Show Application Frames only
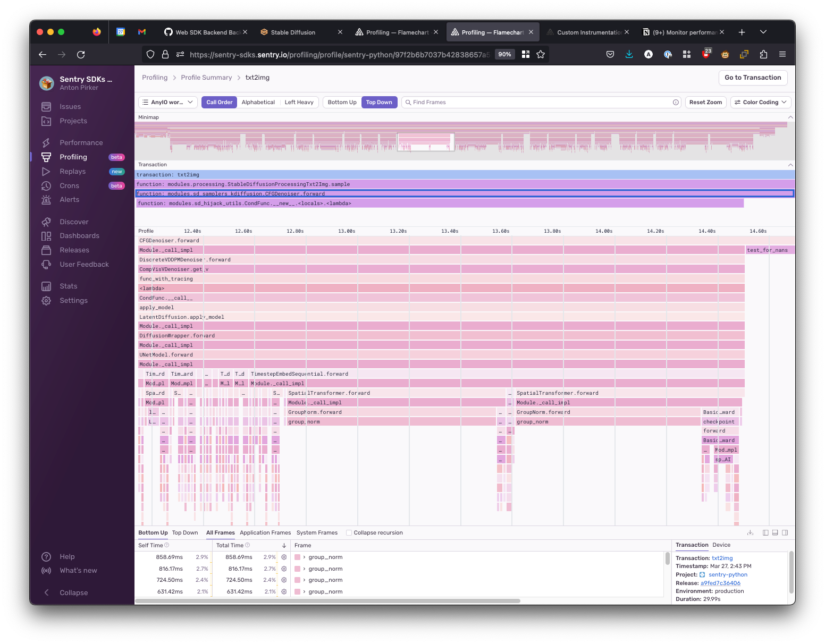 pos(265,533)
